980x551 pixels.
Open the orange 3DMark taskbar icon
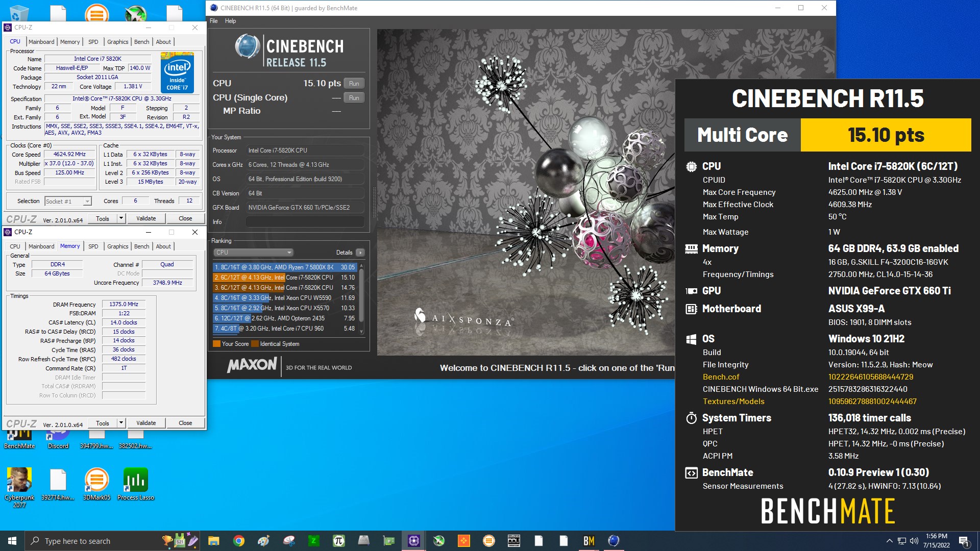coord(488,541)
